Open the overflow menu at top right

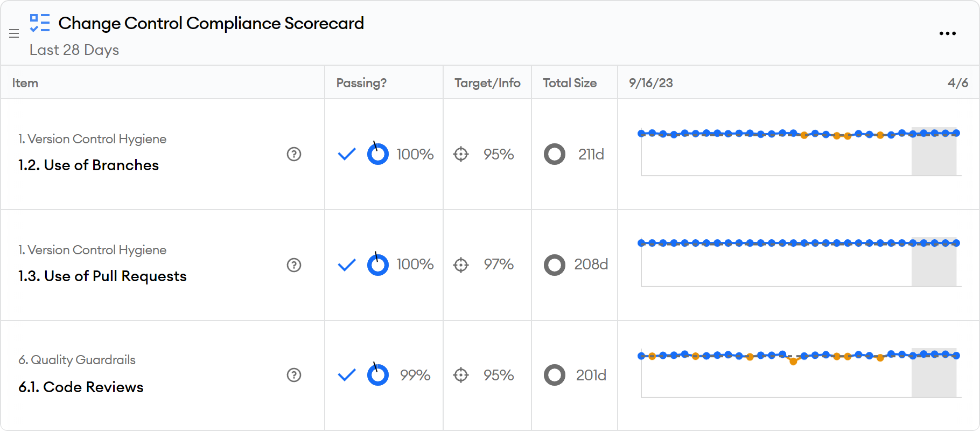coord(947,33)
